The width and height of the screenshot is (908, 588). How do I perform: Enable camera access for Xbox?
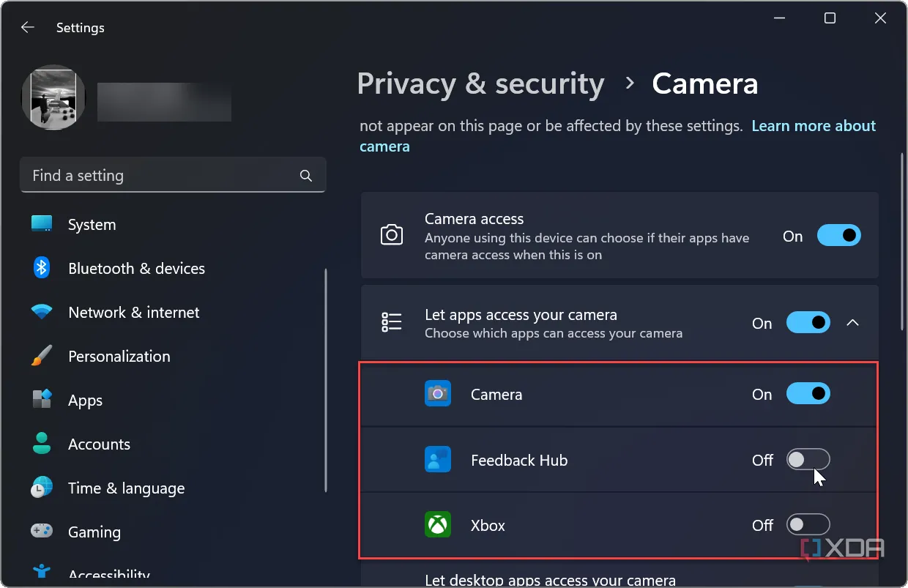point(808,525)
